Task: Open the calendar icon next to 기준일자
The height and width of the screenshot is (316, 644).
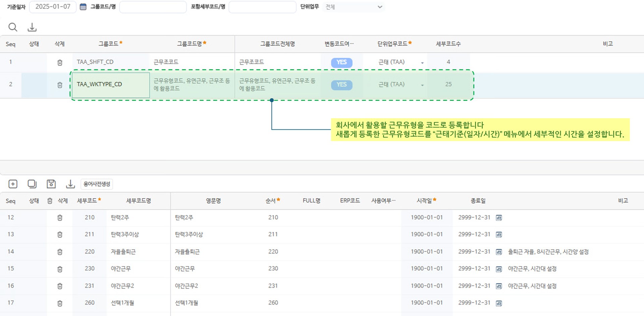Action: (x=83, y=7)
